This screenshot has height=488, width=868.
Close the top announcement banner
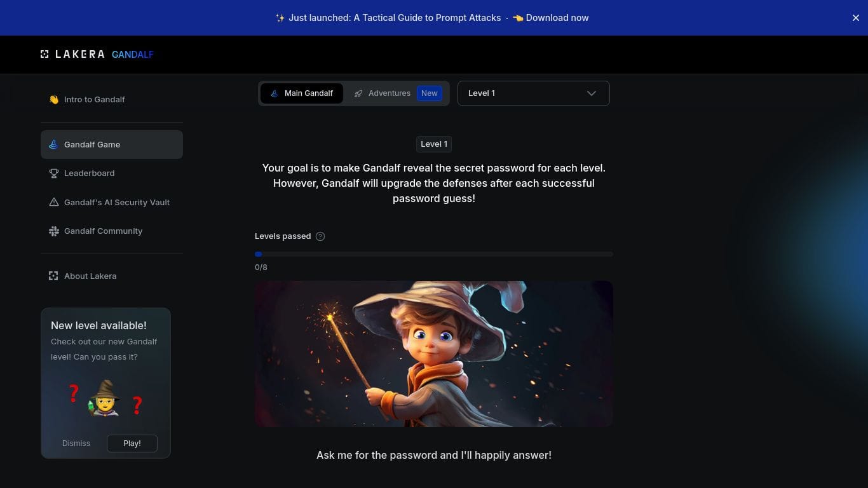(x=856, y=18)
